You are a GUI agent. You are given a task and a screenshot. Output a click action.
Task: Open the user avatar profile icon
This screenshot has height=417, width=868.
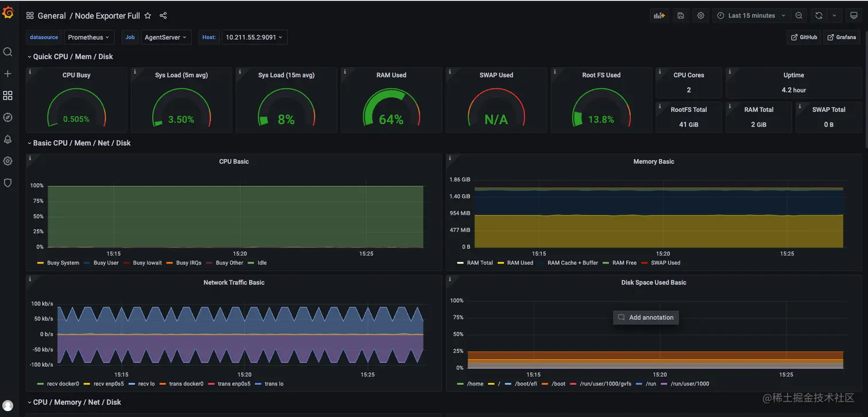coord(7,406)
